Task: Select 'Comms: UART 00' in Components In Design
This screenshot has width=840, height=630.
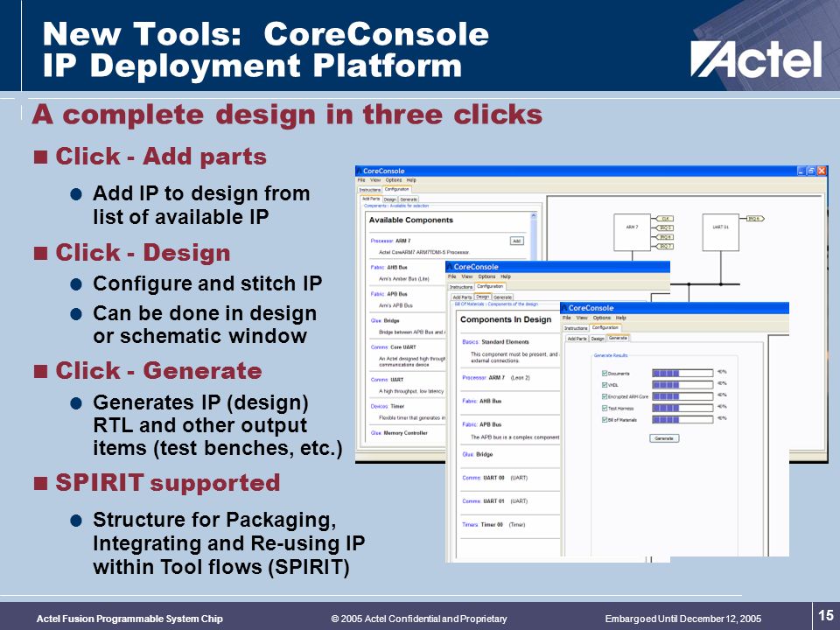Action: pos(495,478)
